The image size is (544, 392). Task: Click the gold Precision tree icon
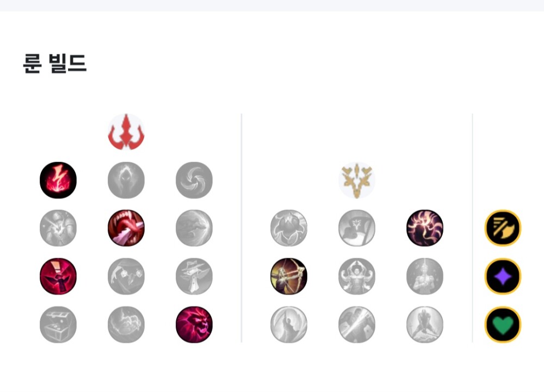point(357,180)
